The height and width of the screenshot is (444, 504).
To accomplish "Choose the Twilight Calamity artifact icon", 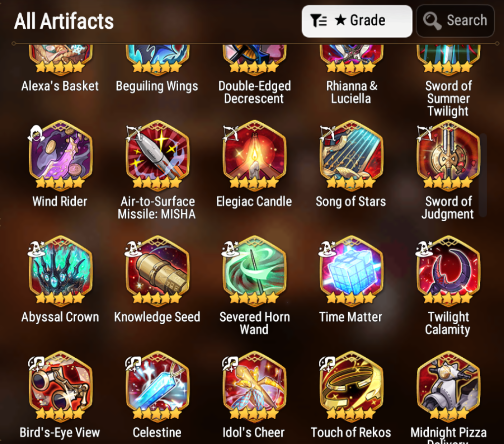I will tap(449, 271).
